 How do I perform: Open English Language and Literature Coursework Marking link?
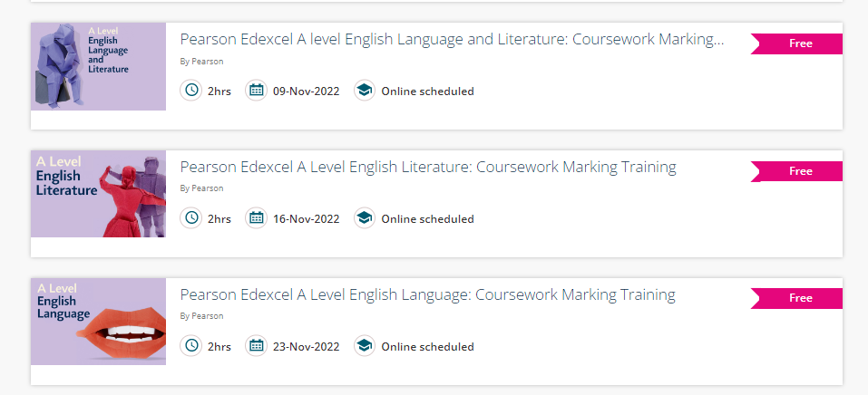point(452,40)
